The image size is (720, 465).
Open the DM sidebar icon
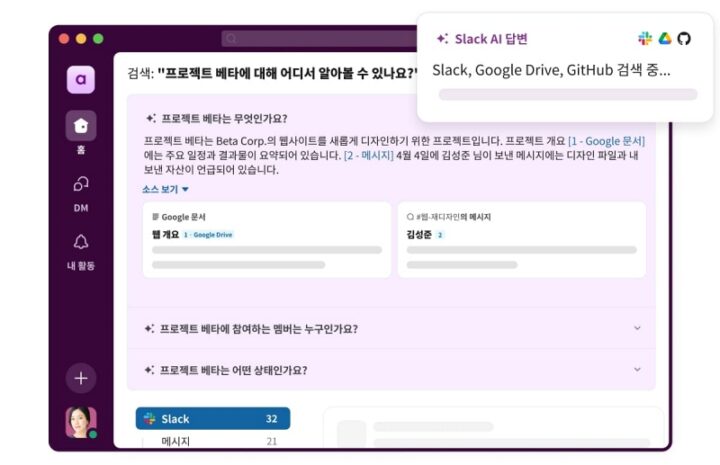point(81,184)
